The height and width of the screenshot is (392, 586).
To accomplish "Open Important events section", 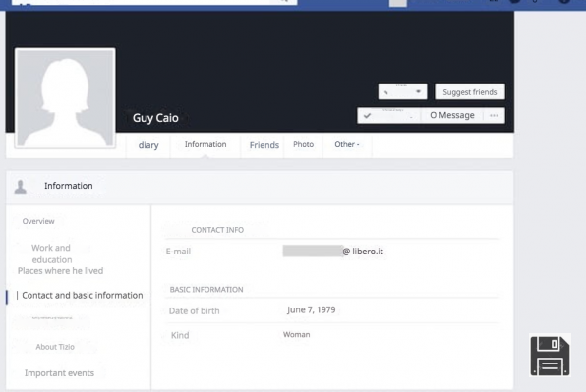I will click(x=59, y=373).
